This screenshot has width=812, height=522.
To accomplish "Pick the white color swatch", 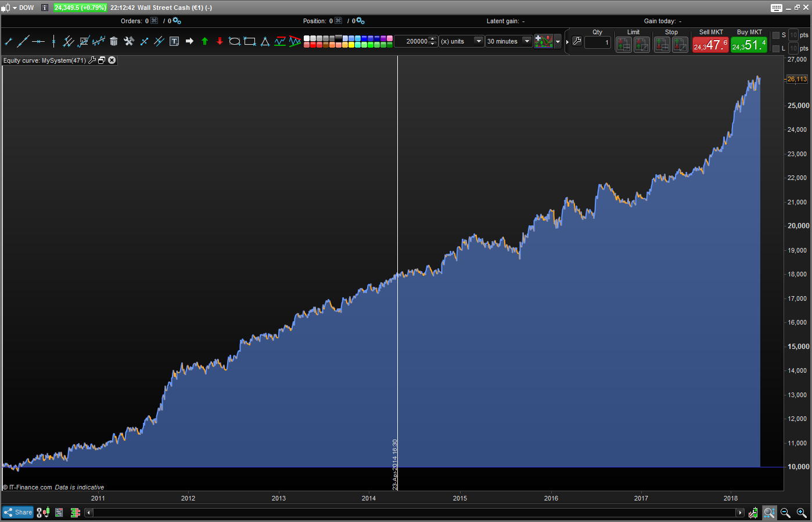I will tap(307, 38).
